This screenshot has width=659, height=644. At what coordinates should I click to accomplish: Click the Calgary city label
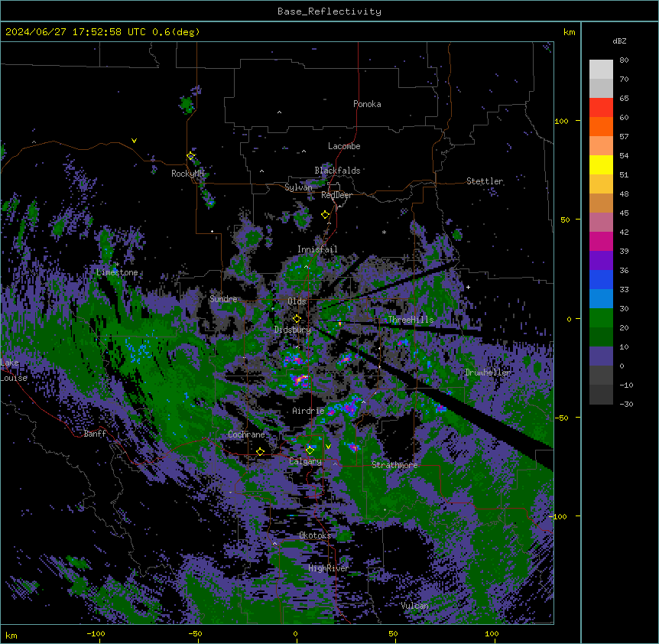pos(305,461)
